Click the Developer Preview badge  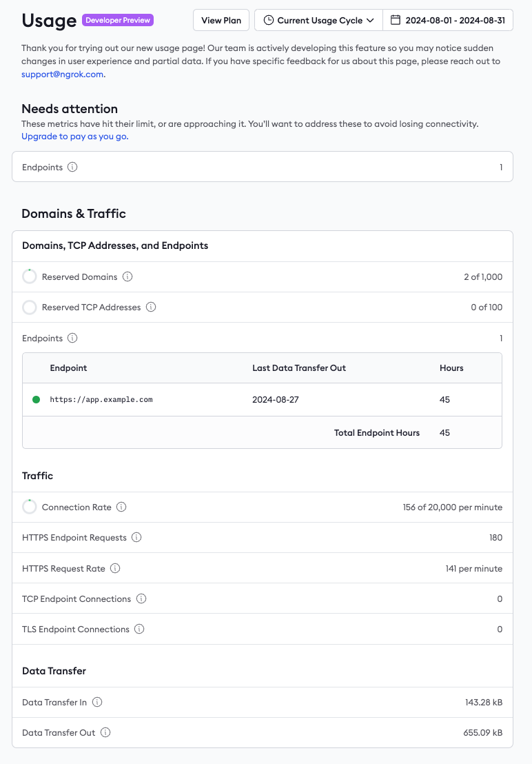pos(118,20)
